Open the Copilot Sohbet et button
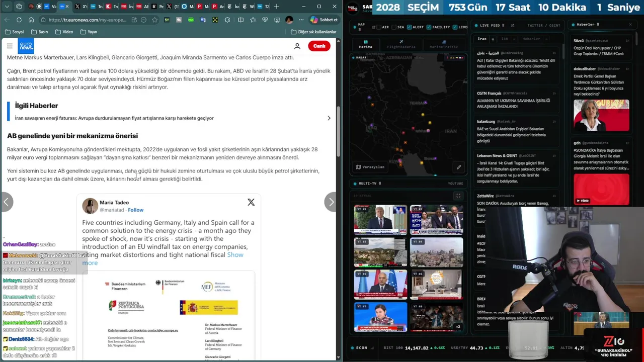644x362 pixels. (x=324, y=20)
